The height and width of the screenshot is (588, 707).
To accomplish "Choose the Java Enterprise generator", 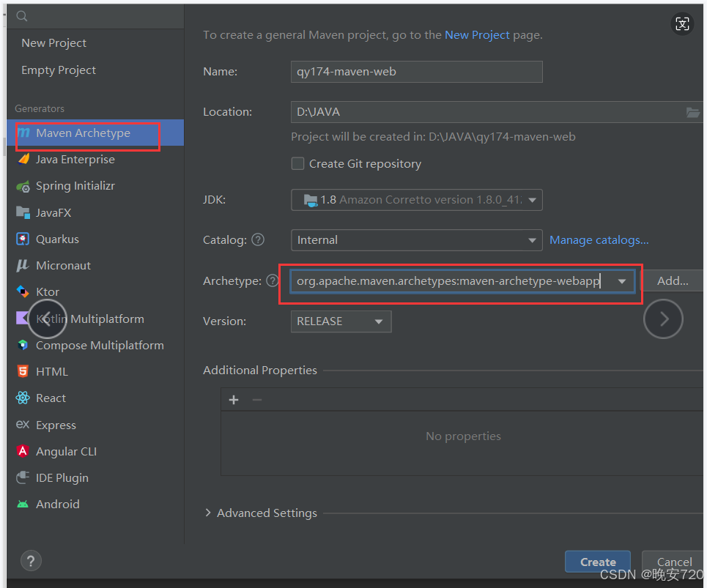I will tap(75, 160).
